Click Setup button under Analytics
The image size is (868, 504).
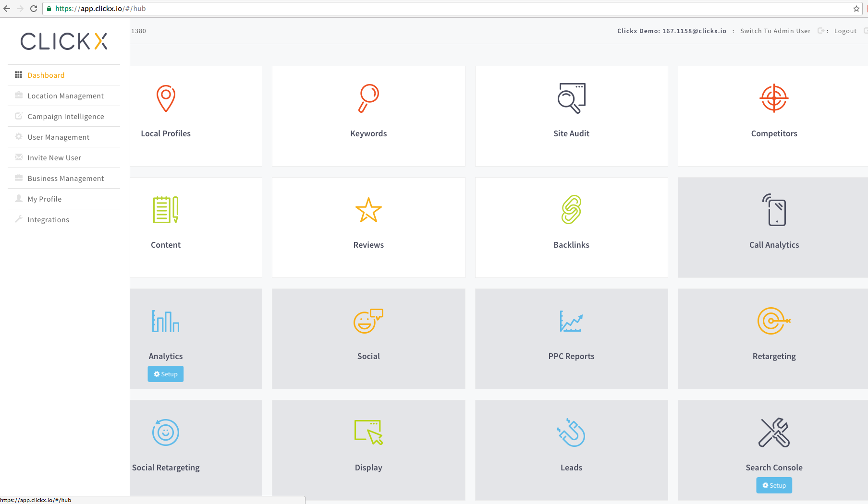click(x=166, y=374)
